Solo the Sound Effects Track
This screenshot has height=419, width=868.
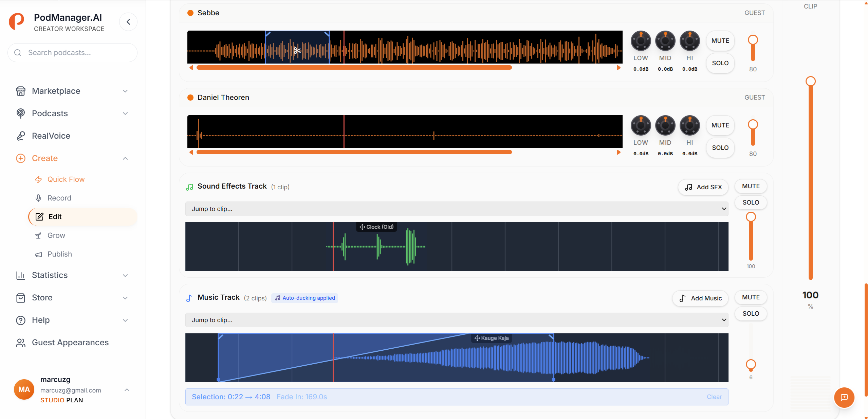click(751, 203)
